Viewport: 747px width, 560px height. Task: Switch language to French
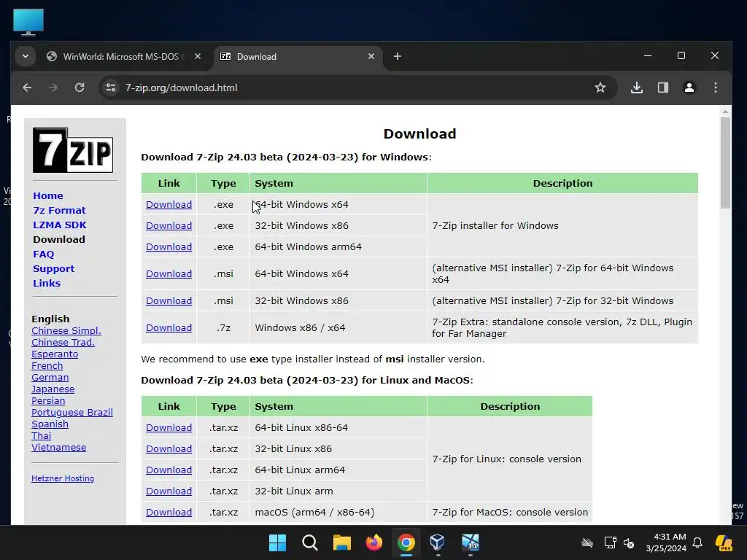(x=47, y=366)
